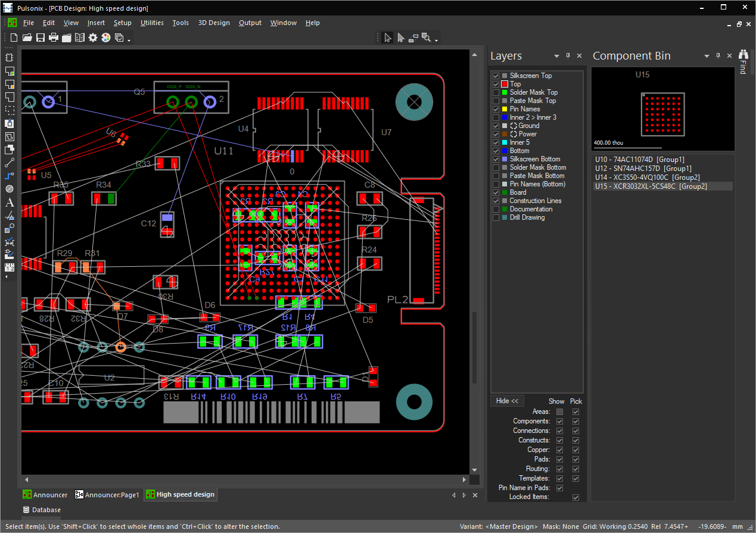Expand the main toolbar overflow arrow
The image size is (756, 533).
[129, 40]
